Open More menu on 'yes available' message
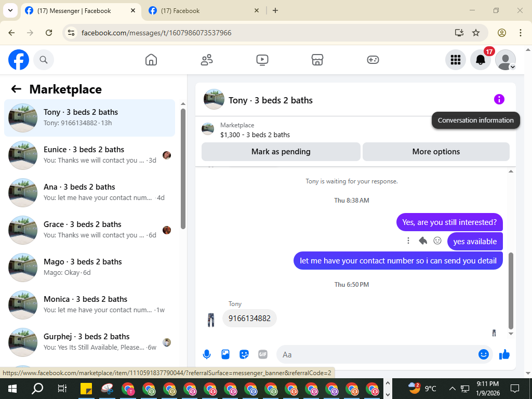 click(408, 241)
